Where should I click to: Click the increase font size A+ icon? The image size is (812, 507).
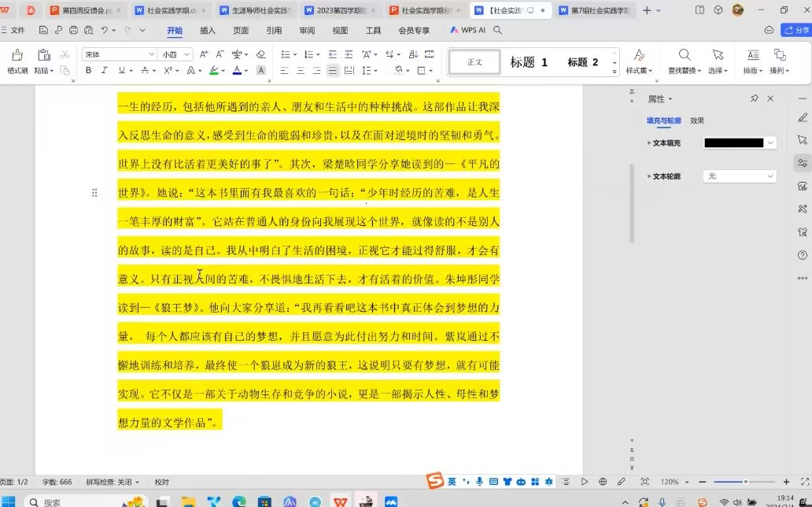tap(204, 54)
